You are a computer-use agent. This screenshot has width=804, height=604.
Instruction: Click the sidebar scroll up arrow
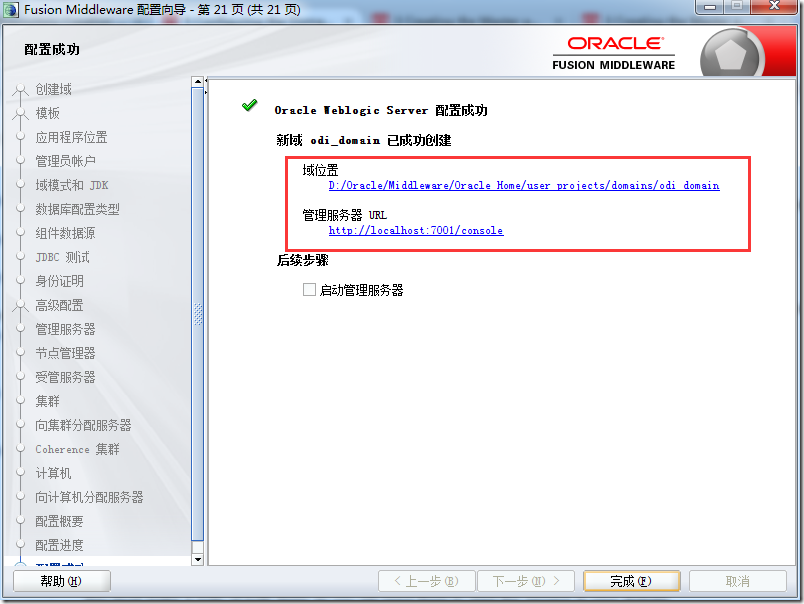click(197, 82)
